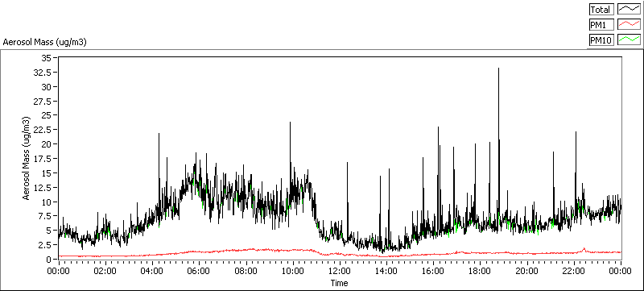Screen dimensions: 644x291
Task: Click the vertical Aerosol Mass axis label
Action: [x=27, y=158]
